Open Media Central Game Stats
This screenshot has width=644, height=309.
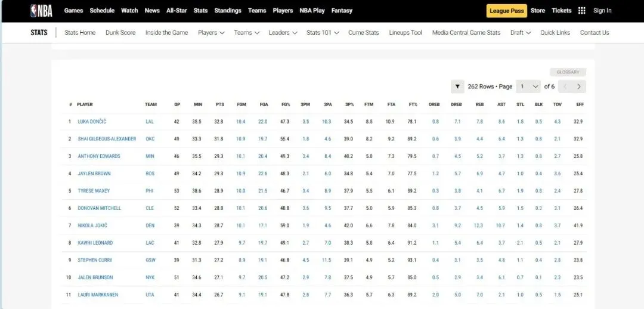tap(466, 33)
